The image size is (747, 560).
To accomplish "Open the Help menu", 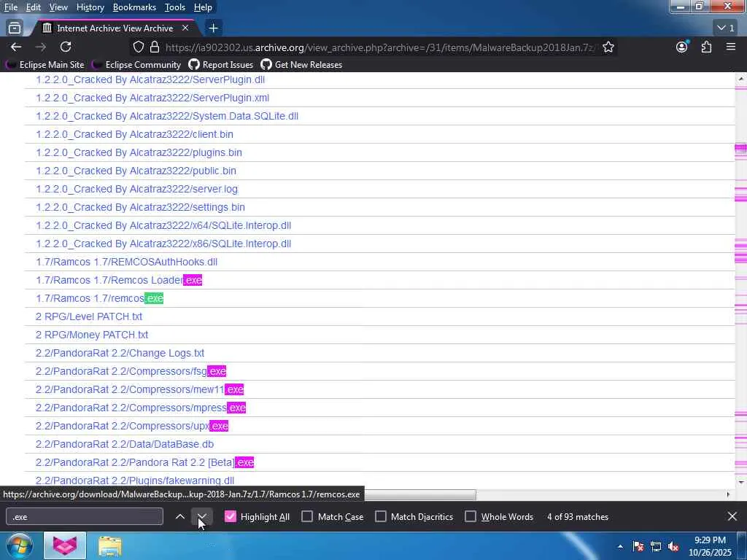I will click(203, 7).
